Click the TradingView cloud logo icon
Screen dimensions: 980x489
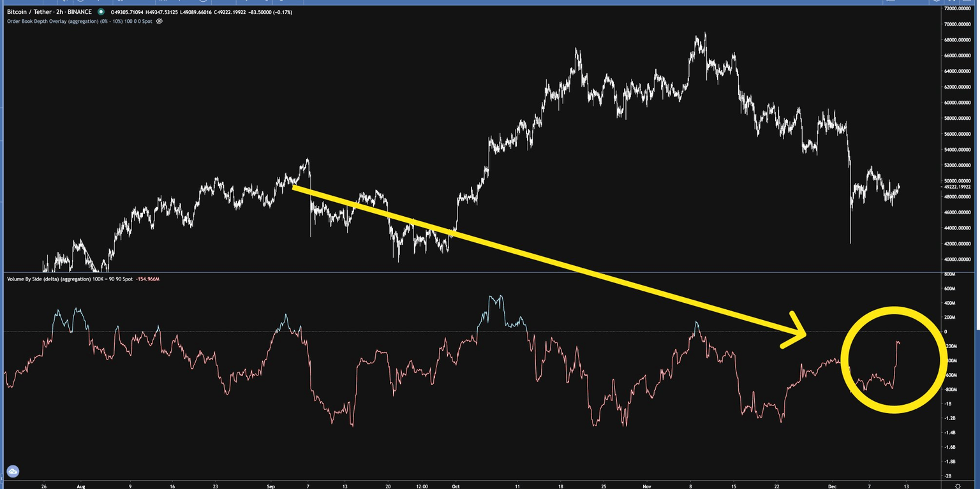pos(13,472)
